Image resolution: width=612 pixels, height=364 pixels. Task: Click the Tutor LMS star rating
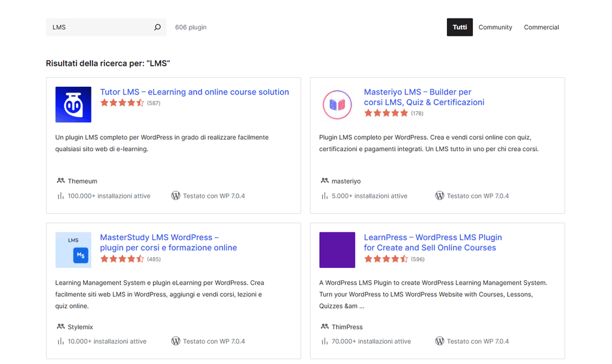(122, 103)
